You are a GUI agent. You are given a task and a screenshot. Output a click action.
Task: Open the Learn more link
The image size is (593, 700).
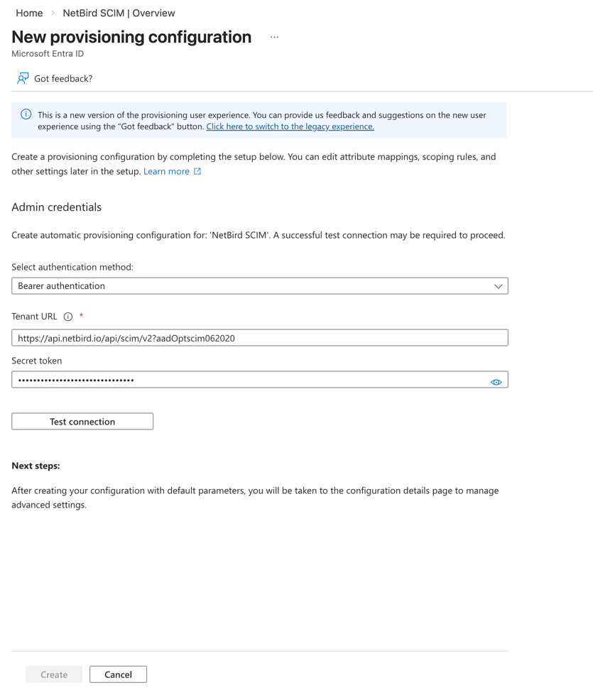click(166, 171)
